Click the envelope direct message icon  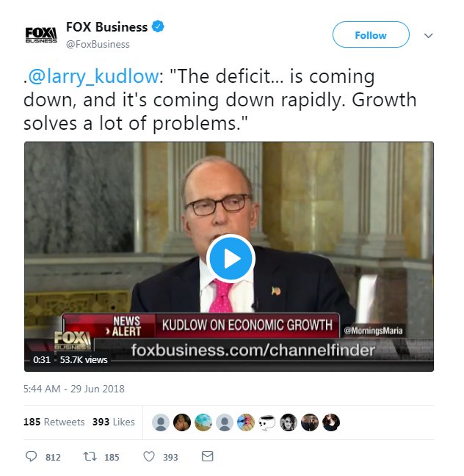208,456
